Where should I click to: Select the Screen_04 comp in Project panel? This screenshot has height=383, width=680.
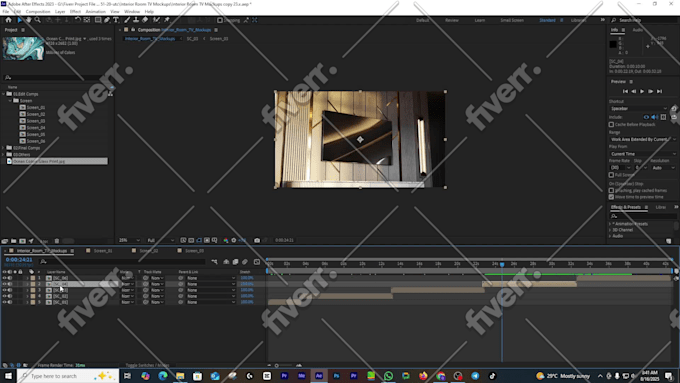[36, 128]
